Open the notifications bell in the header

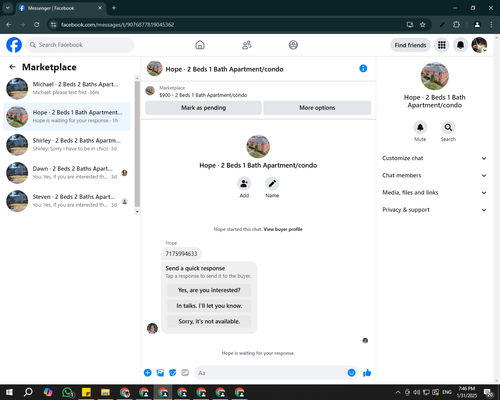460,45
